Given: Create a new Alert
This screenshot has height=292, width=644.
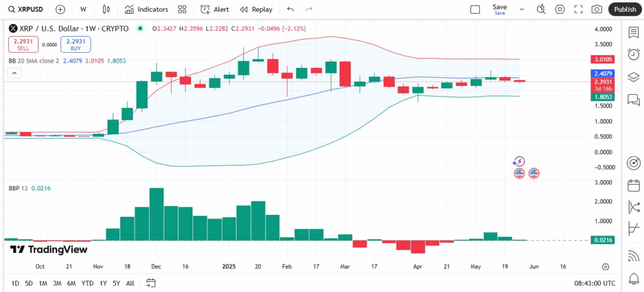Looking at the screenshot, I should pyautogui.click(x=214, y=9).
